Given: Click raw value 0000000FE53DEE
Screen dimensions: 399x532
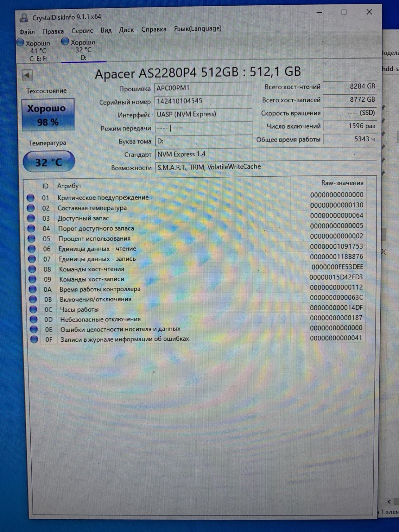Looking at the screenshot, I should tap(337, 267).
